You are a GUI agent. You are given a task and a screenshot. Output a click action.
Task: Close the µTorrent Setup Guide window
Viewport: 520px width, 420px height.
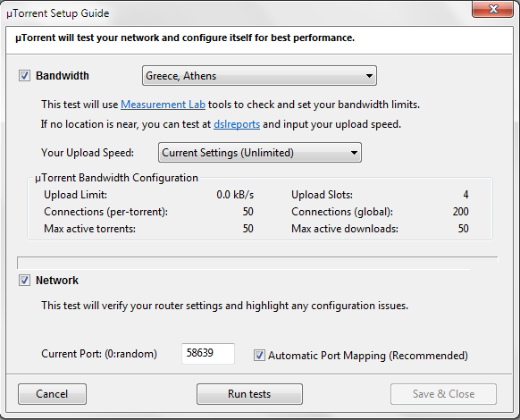[x=493, y=9]
